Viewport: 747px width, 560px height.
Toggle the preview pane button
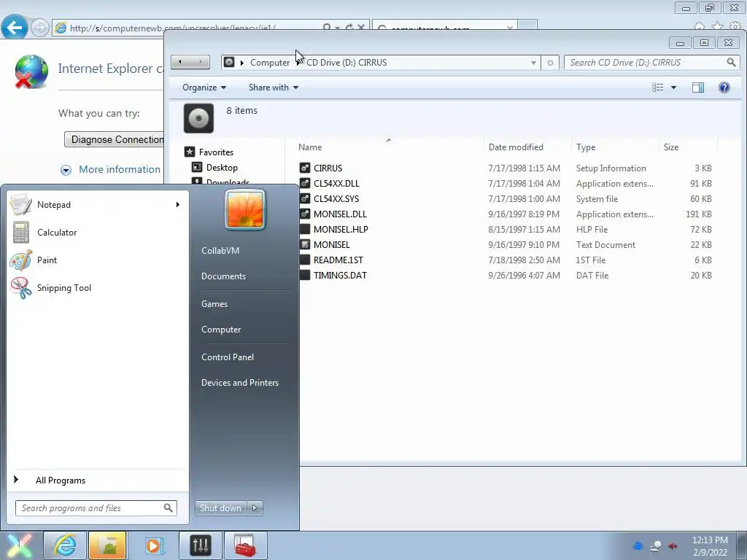(698, 87)
